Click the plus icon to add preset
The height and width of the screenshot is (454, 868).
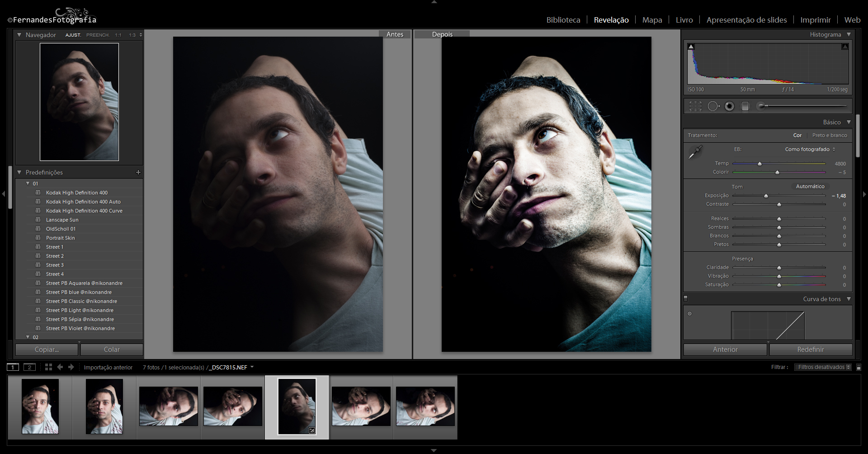coord(138,172)
